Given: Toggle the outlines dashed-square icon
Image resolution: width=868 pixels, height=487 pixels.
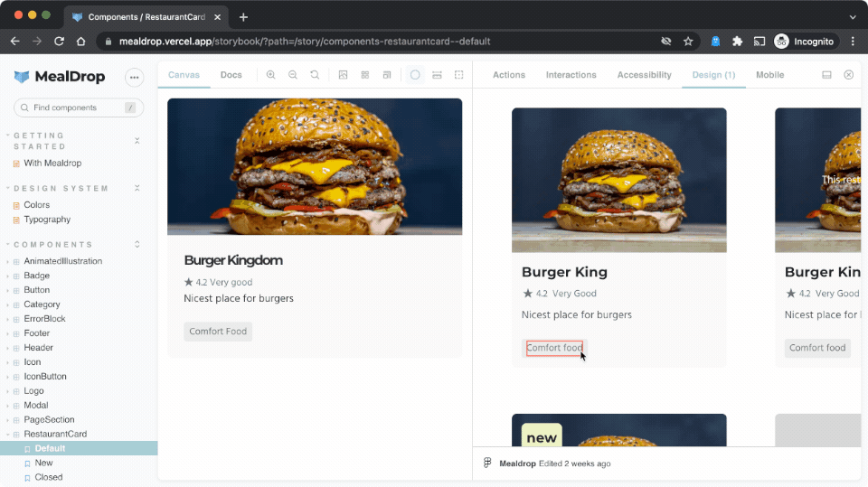Looking at the screenshot, I should [x=459, y=75].
